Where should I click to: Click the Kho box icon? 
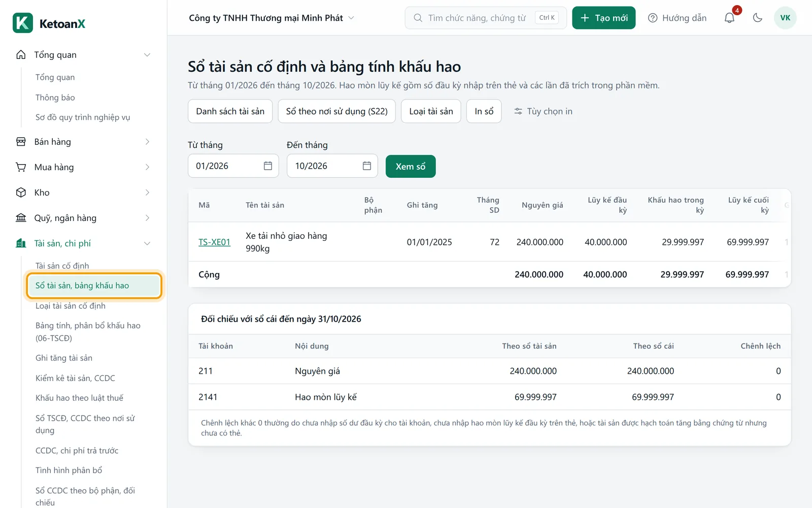(21, 193)
